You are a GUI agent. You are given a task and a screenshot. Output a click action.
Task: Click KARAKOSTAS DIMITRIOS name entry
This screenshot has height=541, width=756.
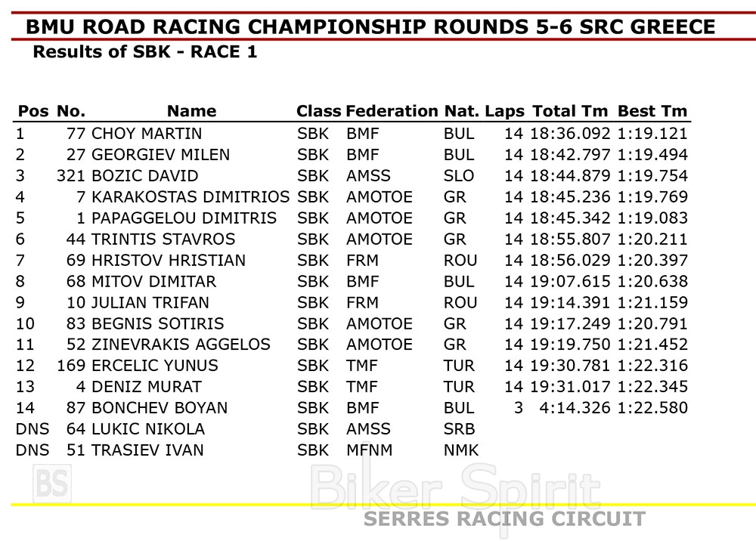(191, 197)
